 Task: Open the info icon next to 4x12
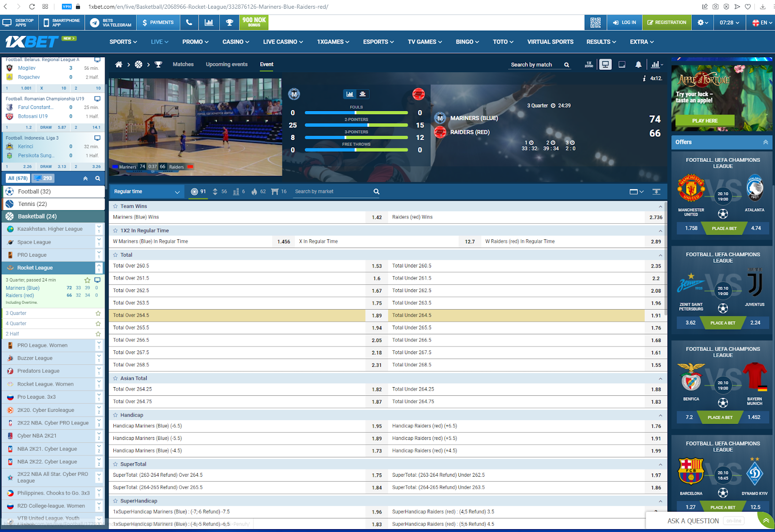click(644, 78)
